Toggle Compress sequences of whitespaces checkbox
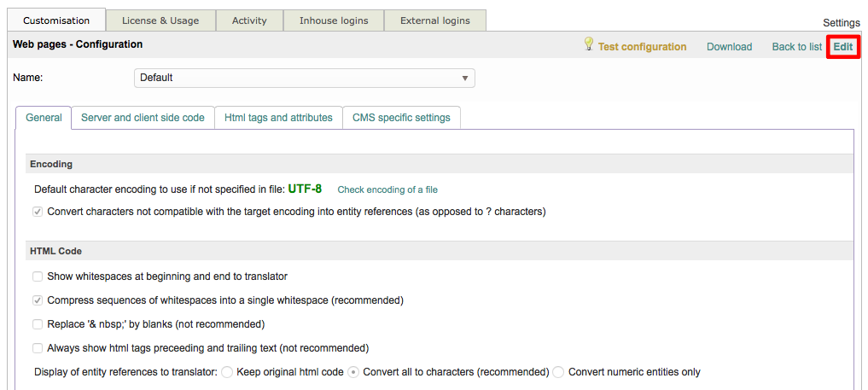The width and height of the screenshot is (868, 390). click(x=38, y=300)
